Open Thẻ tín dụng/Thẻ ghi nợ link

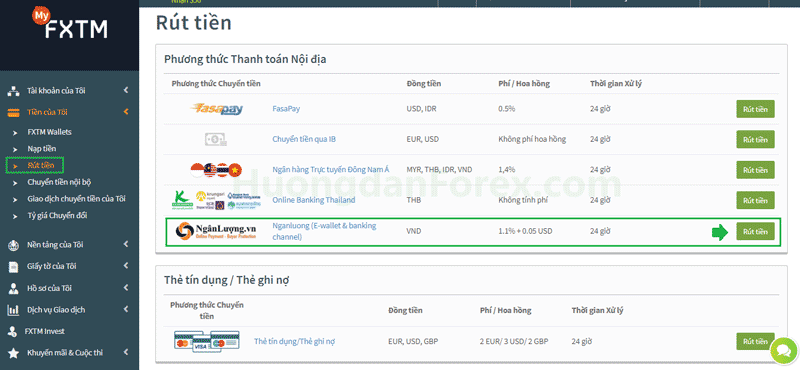coord(294,341)
